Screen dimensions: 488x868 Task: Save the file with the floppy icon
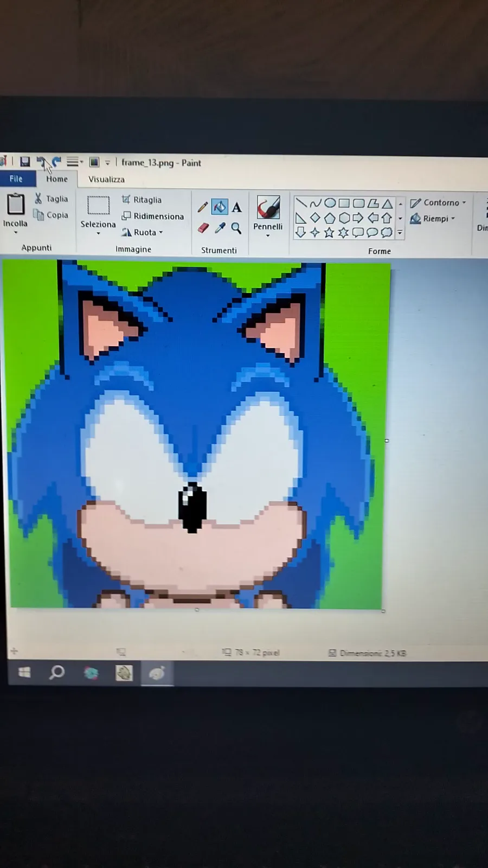(25, 162)
